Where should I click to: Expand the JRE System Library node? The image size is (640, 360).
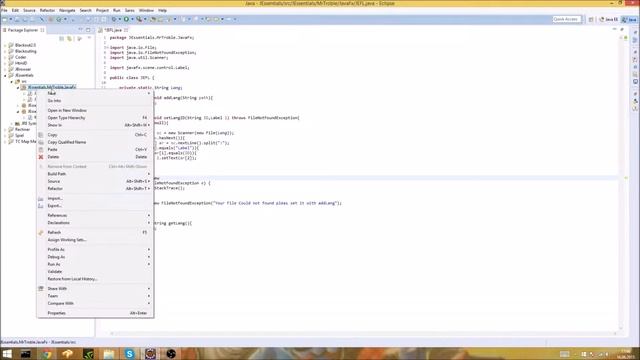[x=11, y=123]
